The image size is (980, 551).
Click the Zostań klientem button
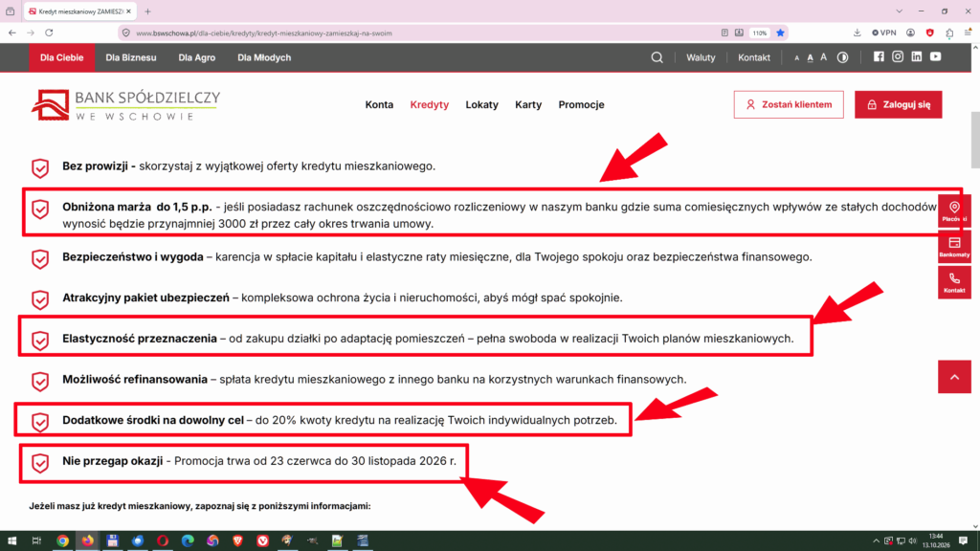pos(789,104)
